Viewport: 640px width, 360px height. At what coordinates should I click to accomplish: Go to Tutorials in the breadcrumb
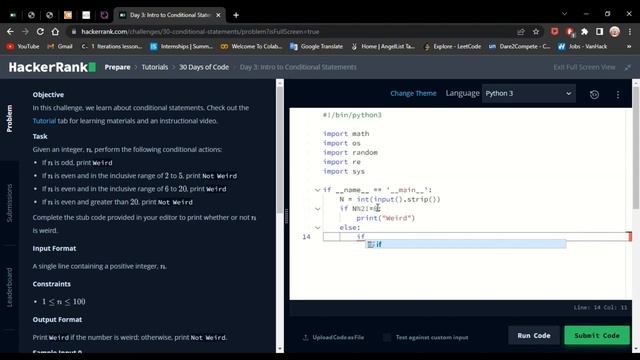(x=155, y=67)
